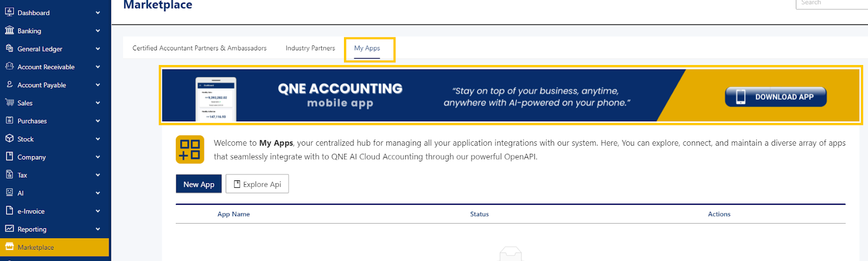This screenshot has height=261, width=868.
Task: Click the Search input field
Action: [x=832, y=3]
